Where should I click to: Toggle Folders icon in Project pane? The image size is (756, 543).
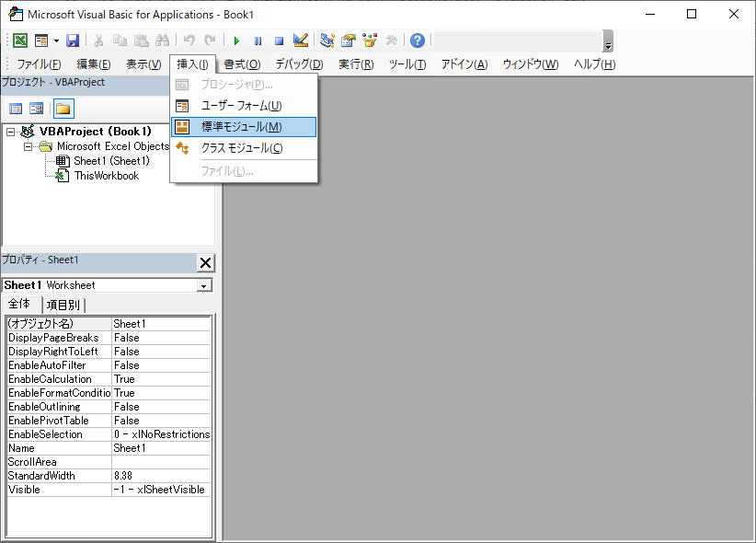(x=63, y=109)
